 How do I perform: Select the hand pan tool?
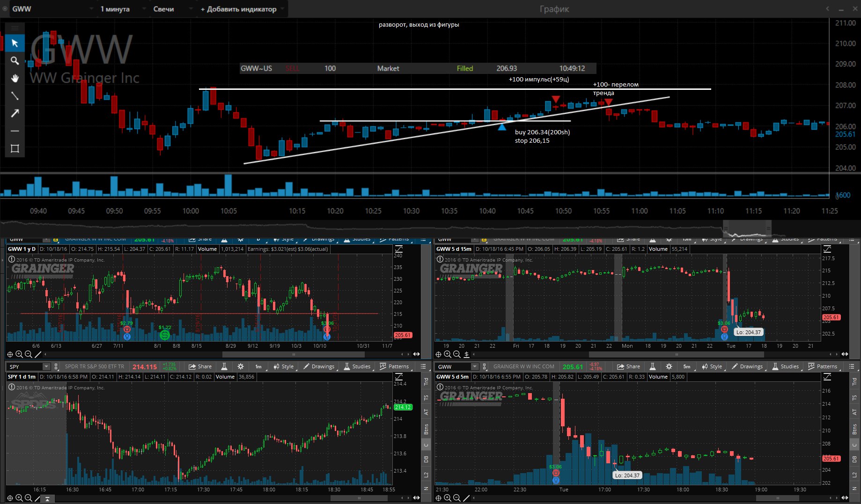pos(15,78)
